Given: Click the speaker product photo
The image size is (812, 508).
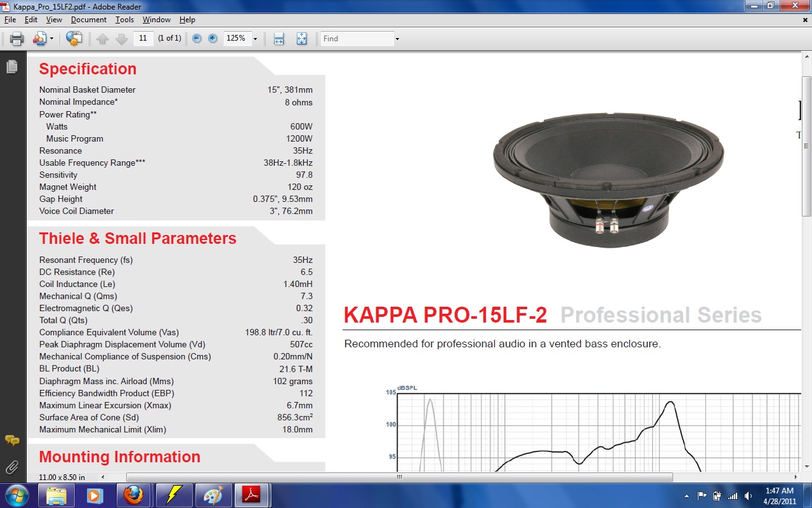Looking at the screenshot, I should tap(608, 180).
